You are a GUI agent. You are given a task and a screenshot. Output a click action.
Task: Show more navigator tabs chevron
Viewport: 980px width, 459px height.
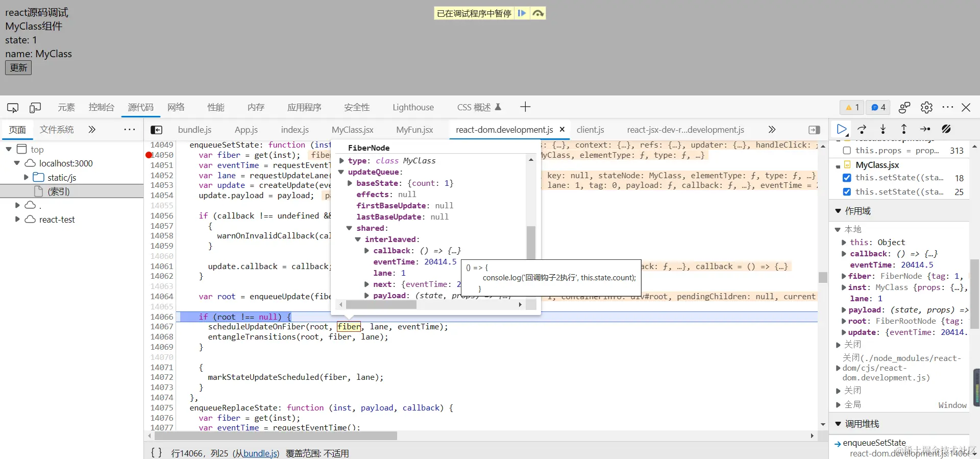click(92, 130)
